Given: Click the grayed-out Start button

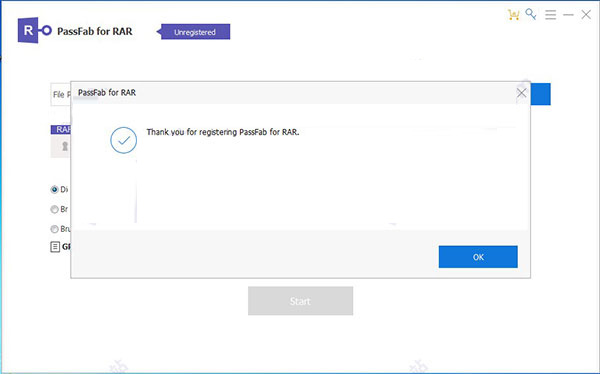Looking at the screenshot, I should 300,301.
